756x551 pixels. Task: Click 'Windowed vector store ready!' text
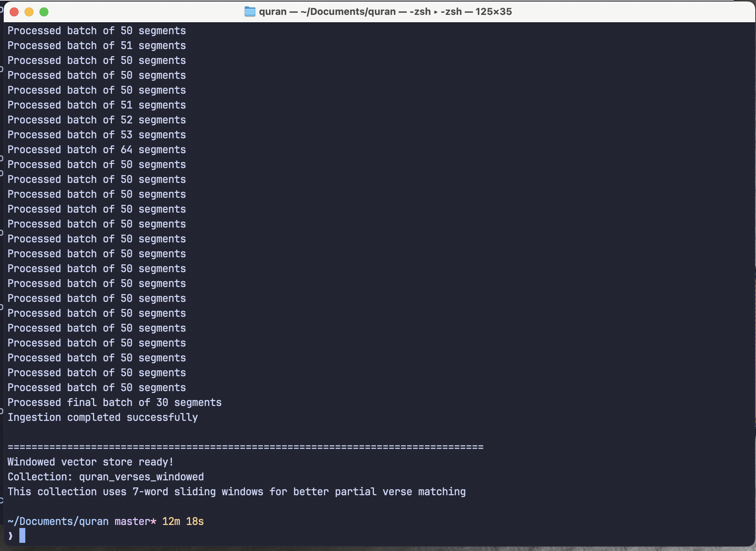point(90,462)
